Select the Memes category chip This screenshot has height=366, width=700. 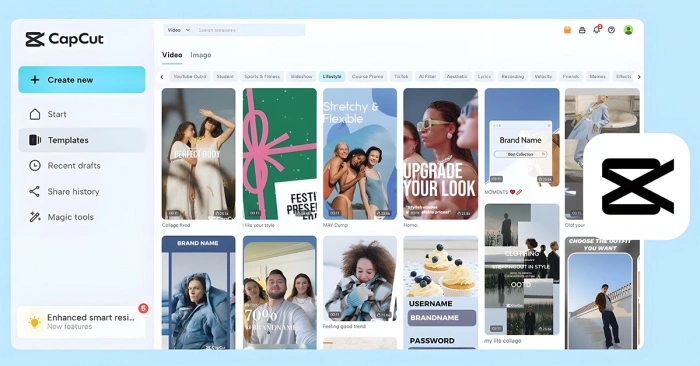pos(597,77)
